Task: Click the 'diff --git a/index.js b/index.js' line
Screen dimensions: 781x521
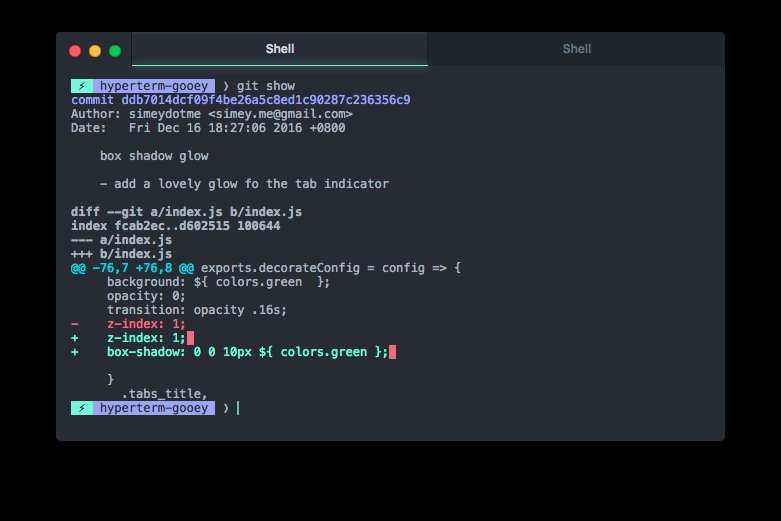Action: [x=186, y=212]
